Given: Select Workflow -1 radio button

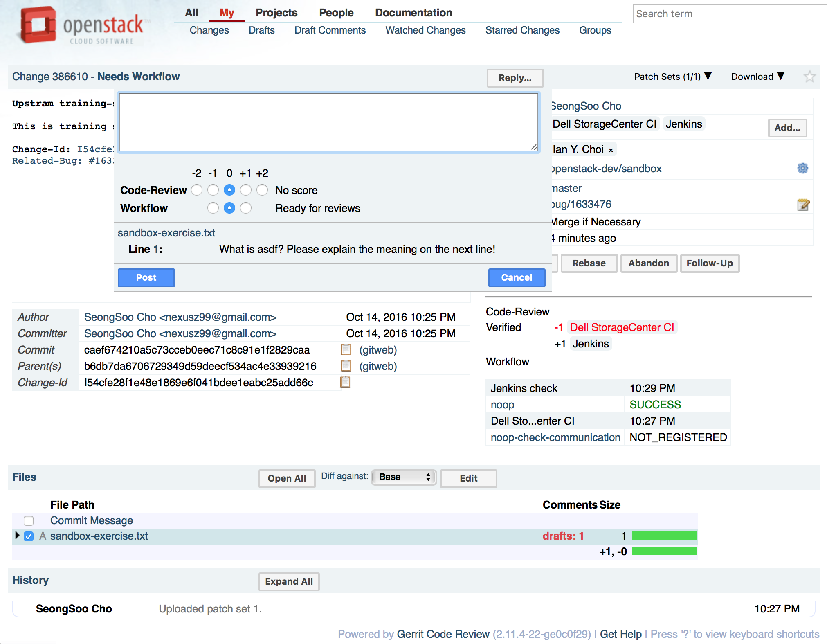Looking at the screenshot, I should coord(213,208).
